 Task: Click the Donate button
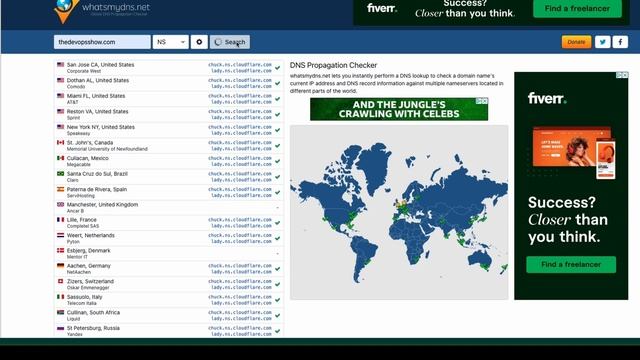tap(576, 42)
